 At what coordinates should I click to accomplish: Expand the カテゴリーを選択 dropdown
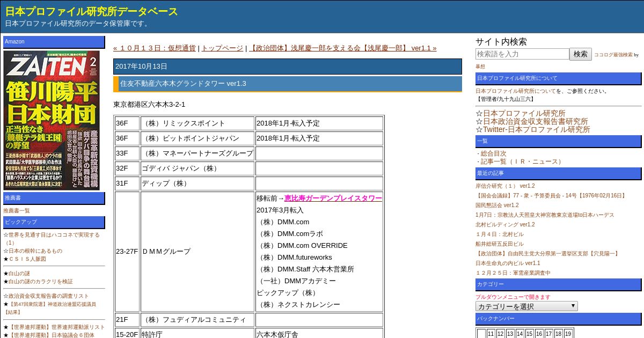pyautogui.click(x=526, y=306)
